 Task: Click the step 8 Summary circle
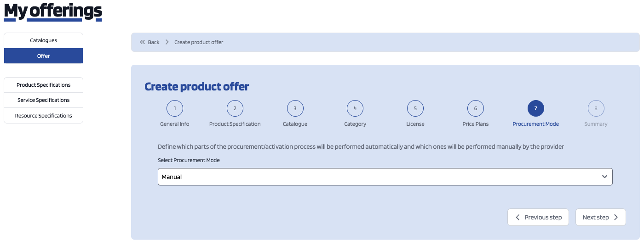[x=596, y=109]
